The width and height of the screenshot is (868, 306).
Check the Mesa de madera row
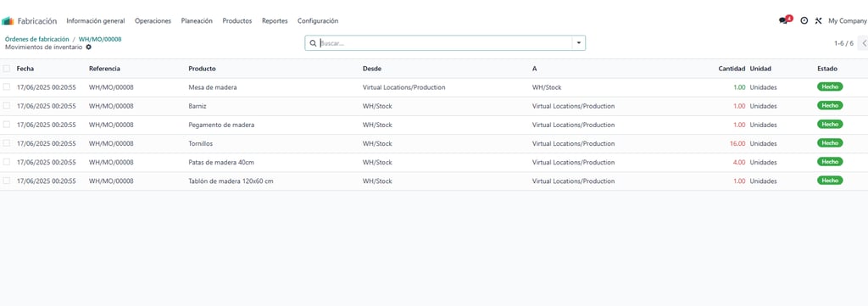7,86
